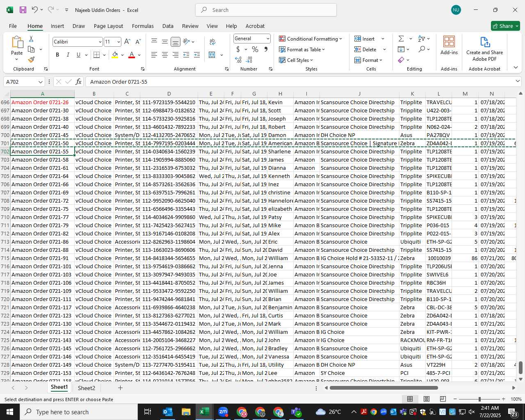Click Decrease Font Size icon
This screenshot has height=420, width=525.
coord(138,42)
